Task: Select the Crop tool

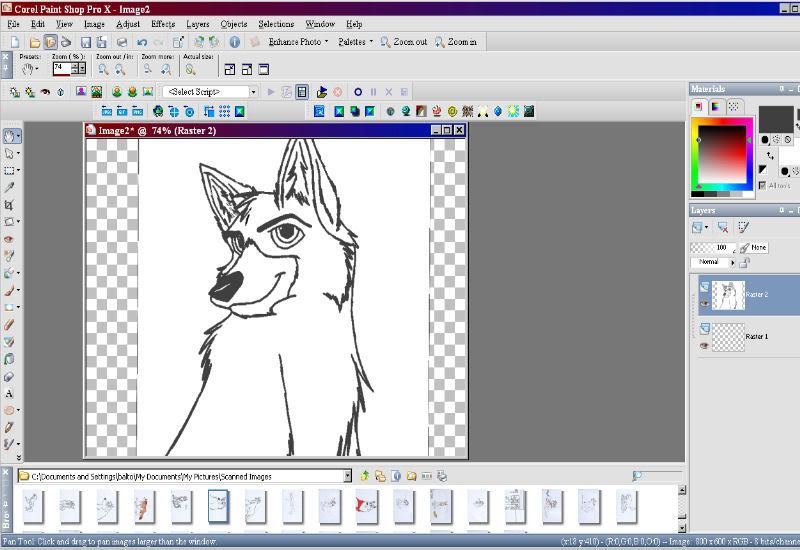Action: pos(9,205)
